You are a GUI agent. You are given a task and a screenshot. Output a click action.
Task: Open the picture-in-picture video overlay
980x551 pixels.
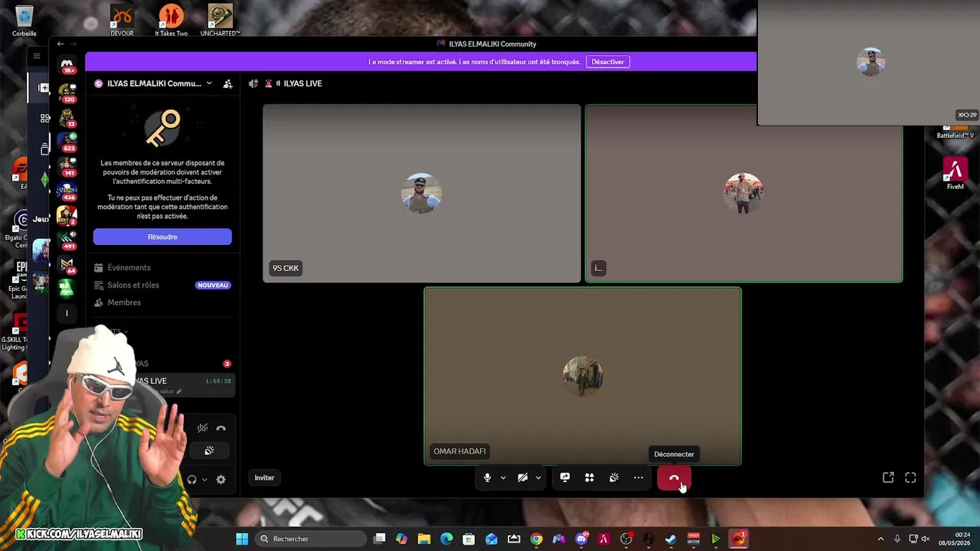(x=868, y=63)
